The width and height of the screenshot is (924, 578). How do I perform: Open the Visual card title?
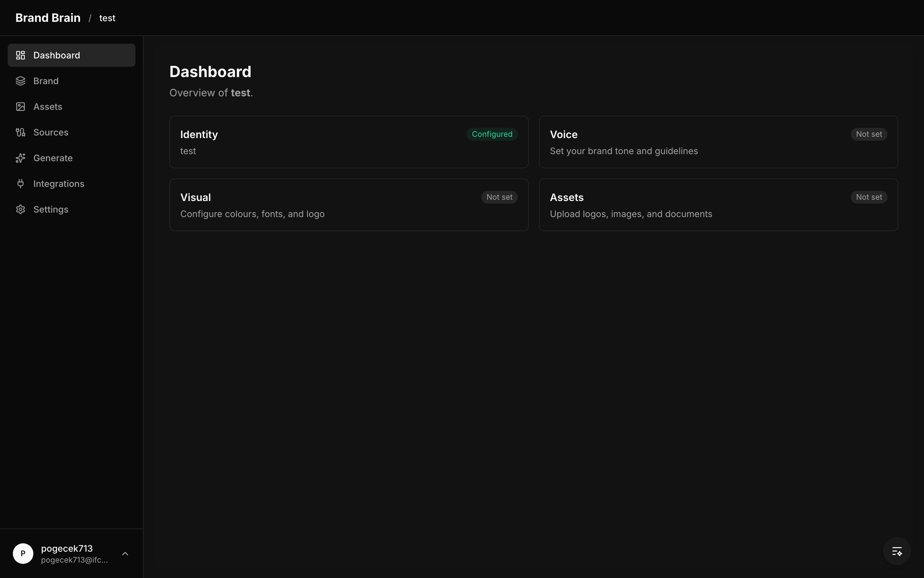(x=195, y=197)
